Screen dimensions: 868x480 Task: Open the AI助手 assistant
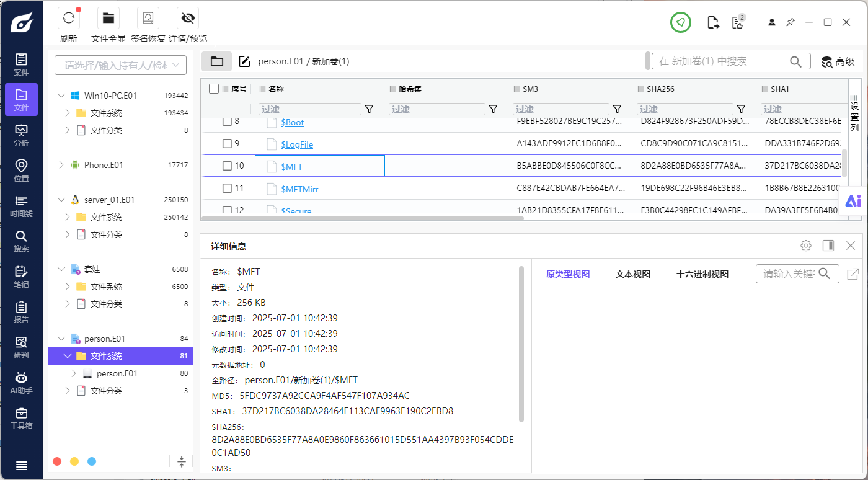tap(21, 383)
